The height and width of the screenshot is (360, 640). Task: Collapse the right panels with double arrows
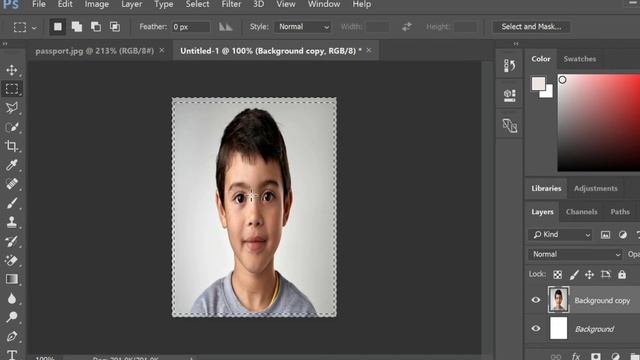516,44
